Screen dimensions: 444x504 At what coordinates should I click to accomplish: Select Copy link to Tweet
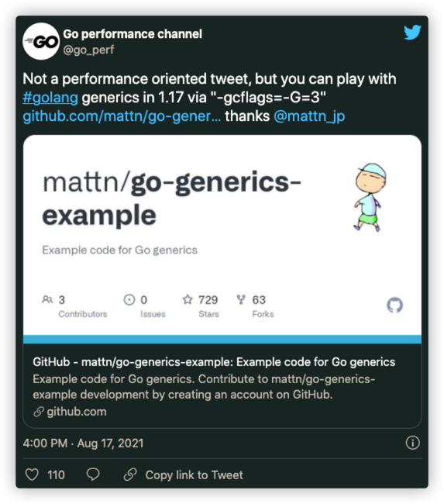[x=194, y=475]
